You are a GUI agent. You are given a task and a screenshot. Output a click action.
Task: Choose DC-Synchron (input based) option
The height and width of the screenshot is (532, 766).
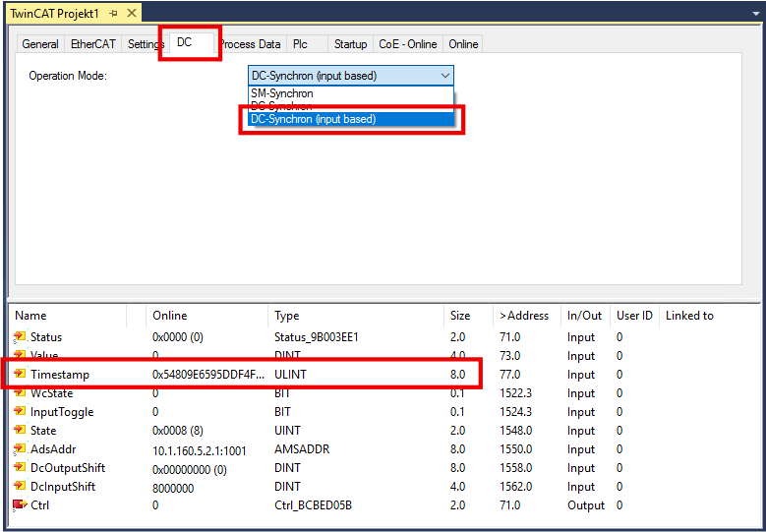coord(314,119)
